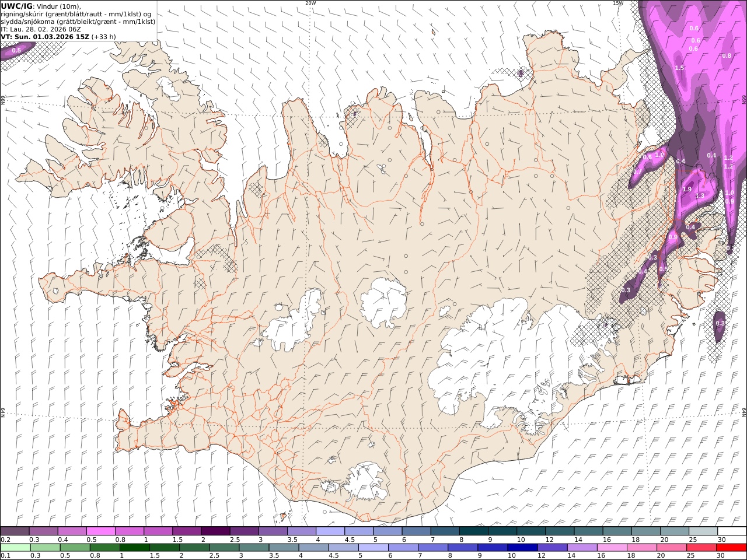
Task: Click the 12 label in the upper legend row
Action: 549,540
